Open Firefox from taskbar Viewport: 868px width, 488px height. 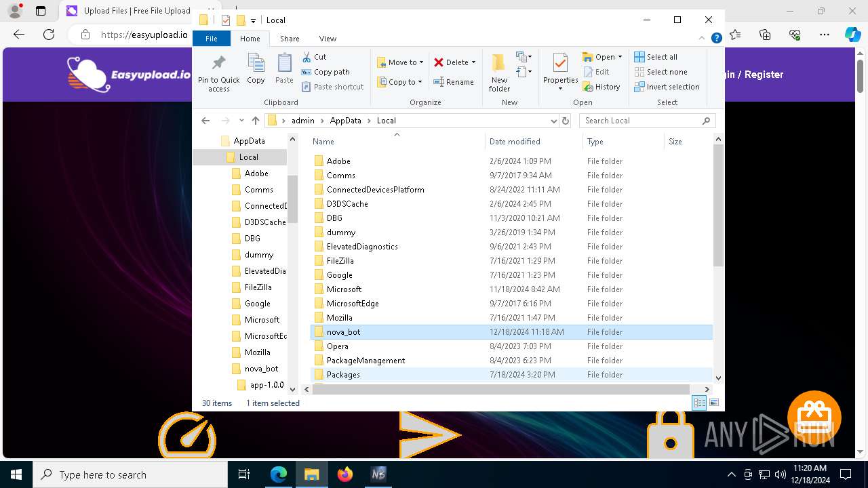345,474
